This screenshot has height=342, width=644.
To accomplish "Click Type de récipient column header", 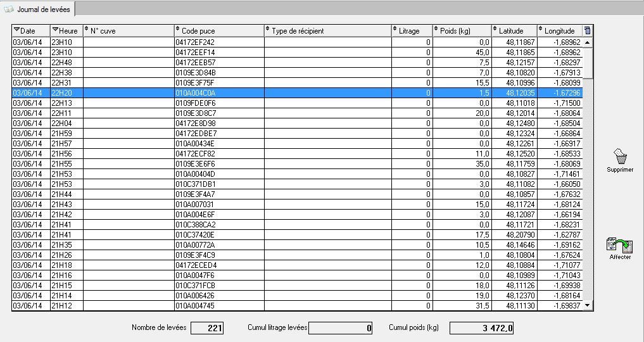I will coord(327,30).
